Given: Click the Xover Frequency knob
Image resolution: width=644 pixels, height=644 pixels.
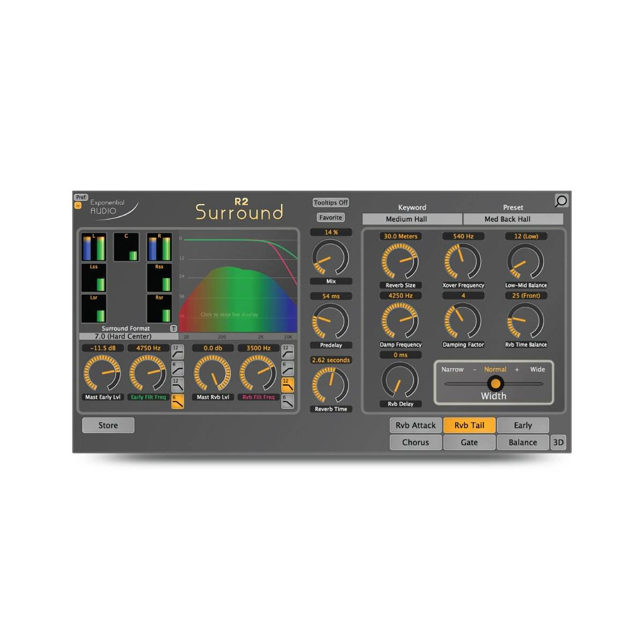Looking at the screenshot, I should click(x=463, y=262).
